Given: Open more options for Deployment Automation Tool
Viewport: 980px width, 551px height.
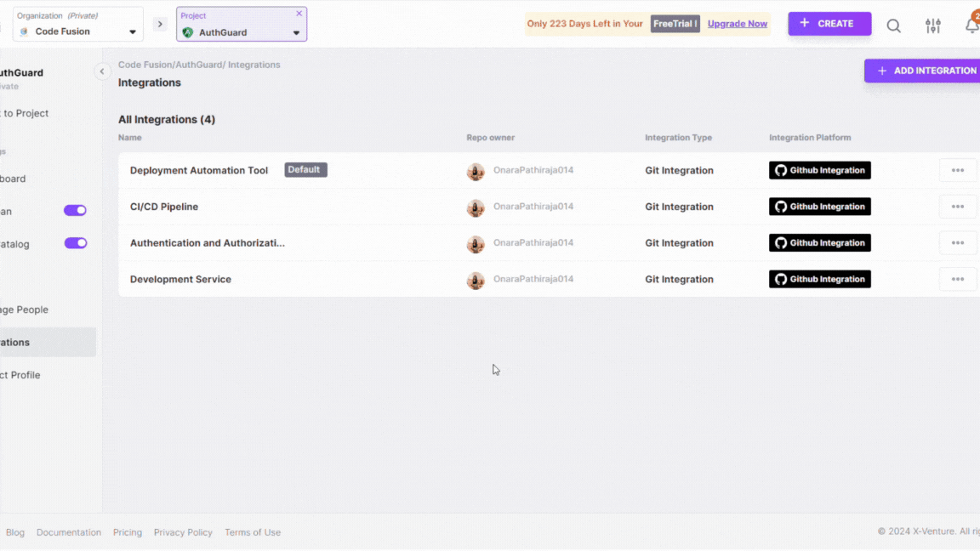Looking at the screenshot, I should [957, 170].
